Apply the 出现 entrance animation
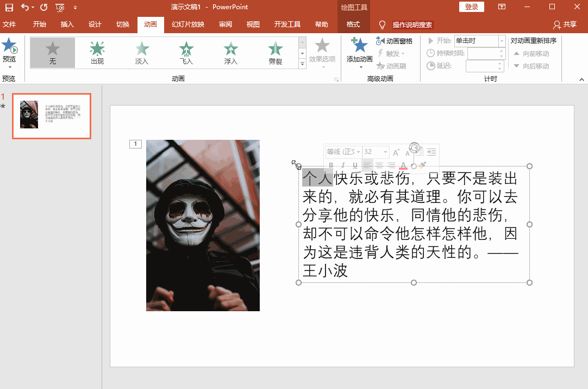Image resolution: width=588 pixels, height=389 pixels. (x=97, y=53)
